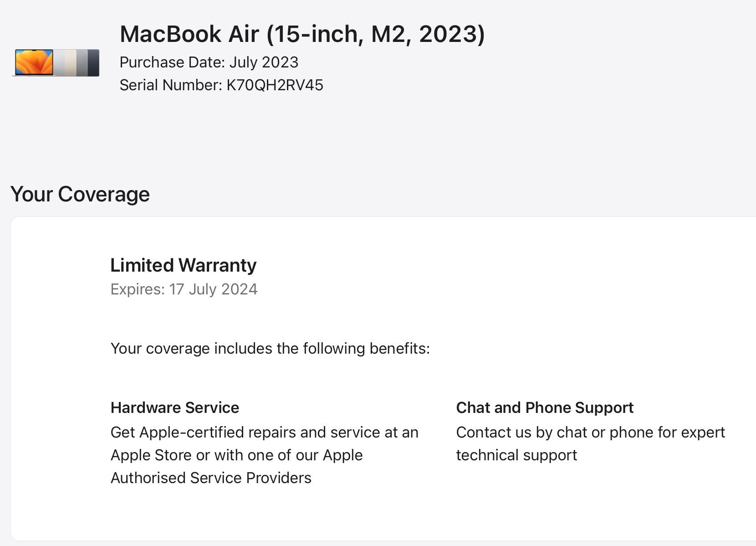Select the dark midnight MacBook colour variant

pyautogui.click(x=93, y=62)
